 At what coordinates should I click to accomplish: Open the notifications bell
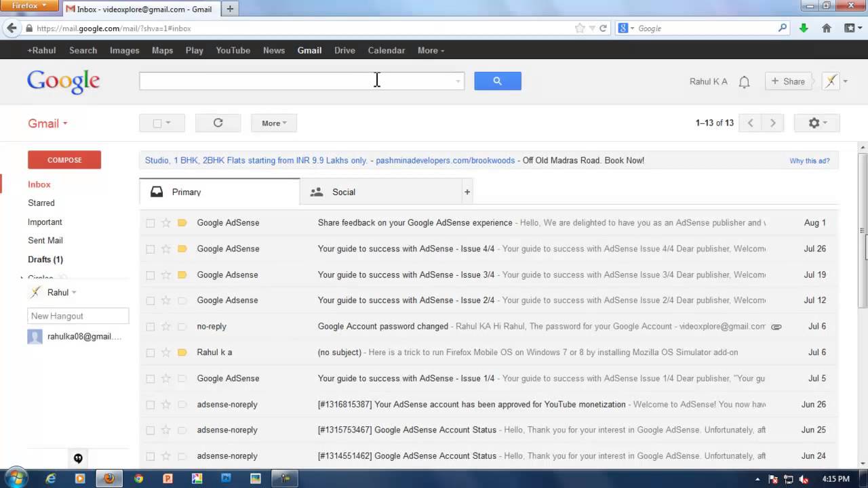pyautogui.click(x=744, y=82)
